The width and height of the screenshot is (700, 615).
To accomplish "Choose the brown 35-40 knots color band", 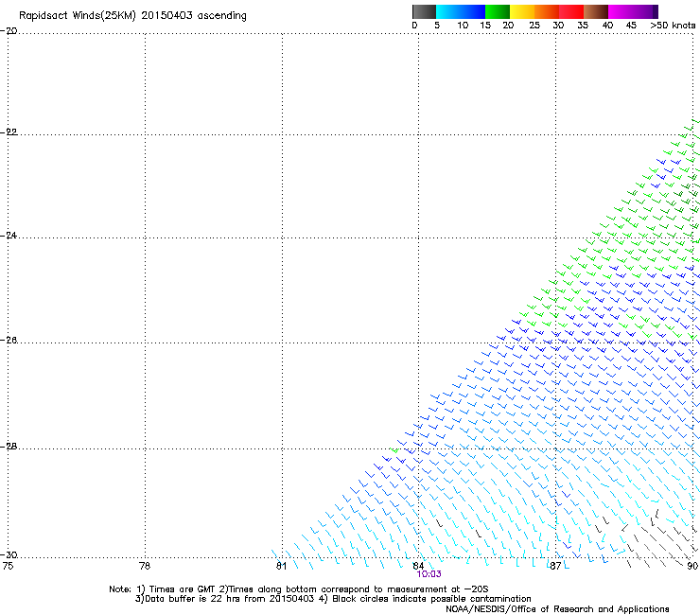I will point(596,11).
